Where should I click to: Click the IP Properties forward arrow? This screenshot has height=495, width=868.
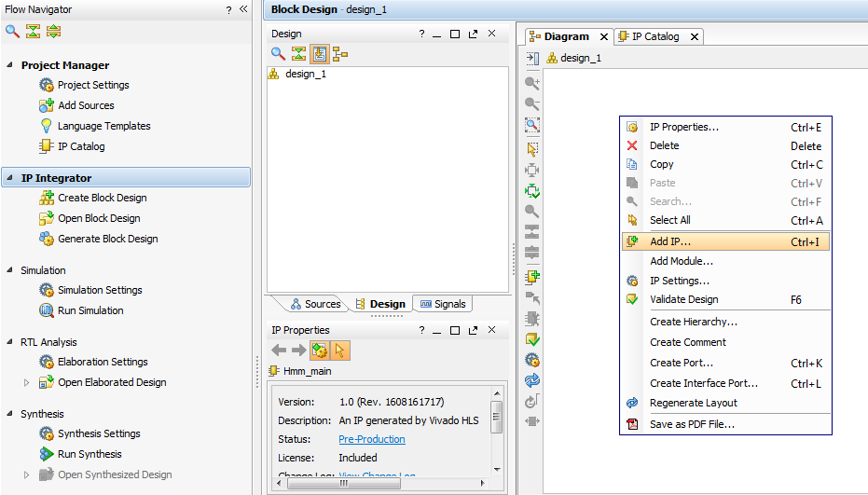click(299, 350)
